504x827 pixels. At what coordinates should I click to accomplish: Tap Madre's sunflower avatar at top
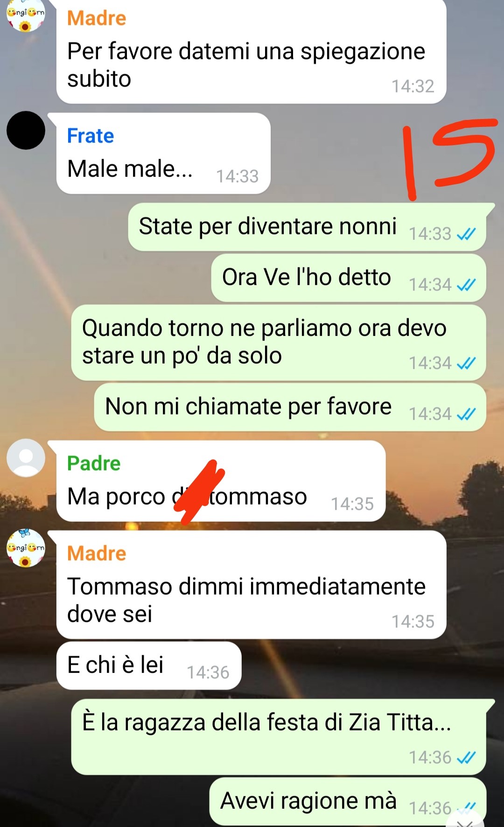coord(26,14)
